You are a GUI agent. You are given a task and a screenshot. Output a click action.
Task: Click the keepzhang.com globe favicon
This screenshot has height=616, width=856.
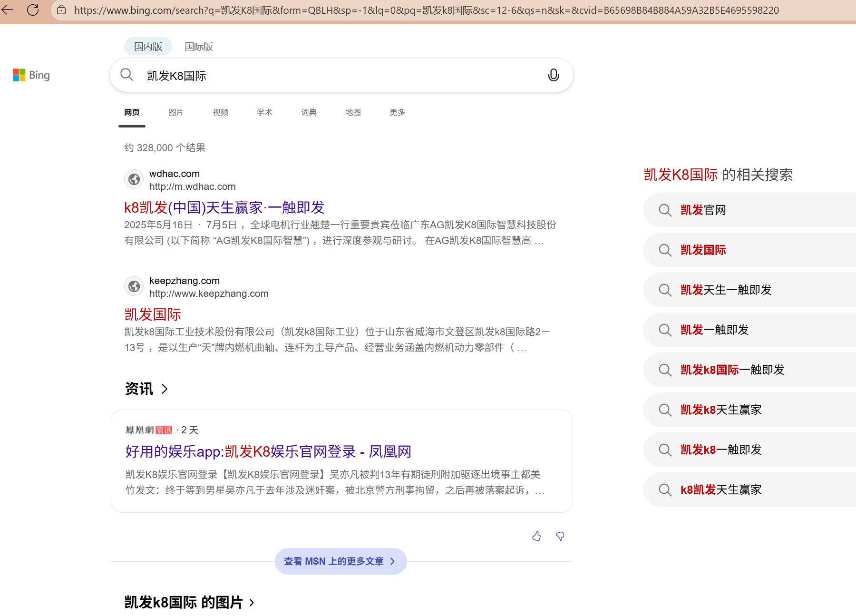[x=134, y=286]
